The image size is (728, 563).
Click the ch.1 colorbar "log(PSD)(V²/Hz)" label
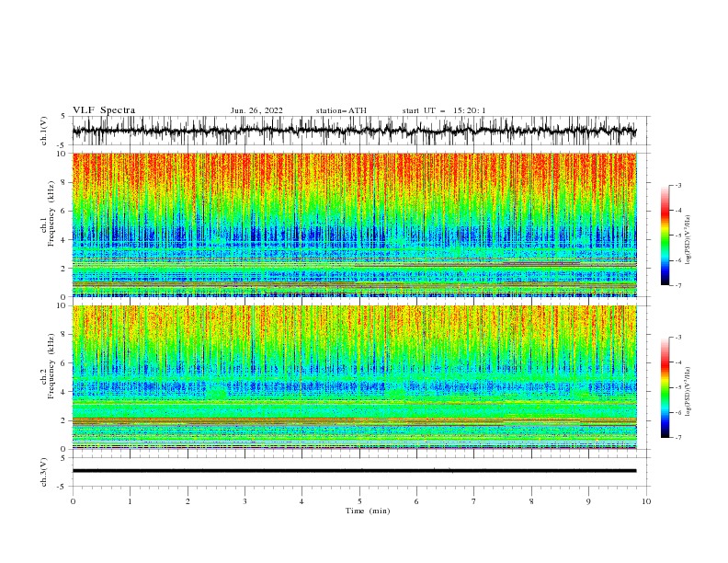[688, 240]
